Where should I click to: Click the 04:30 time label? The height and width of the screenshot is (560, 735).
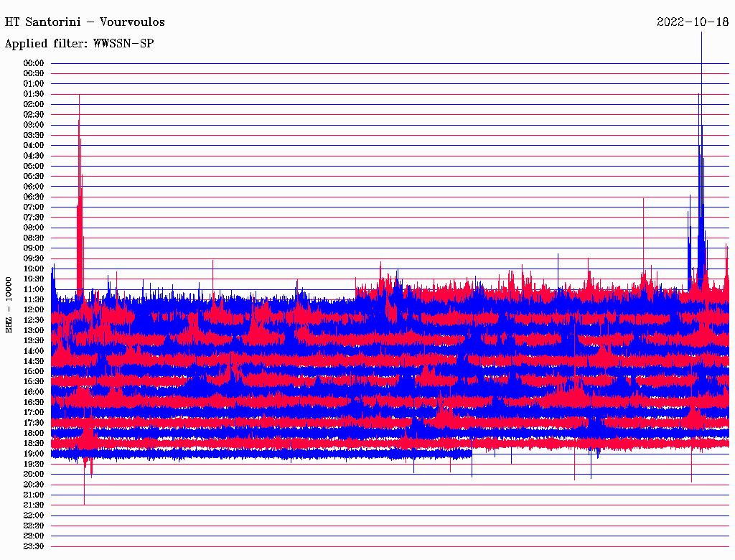point(34,156)
